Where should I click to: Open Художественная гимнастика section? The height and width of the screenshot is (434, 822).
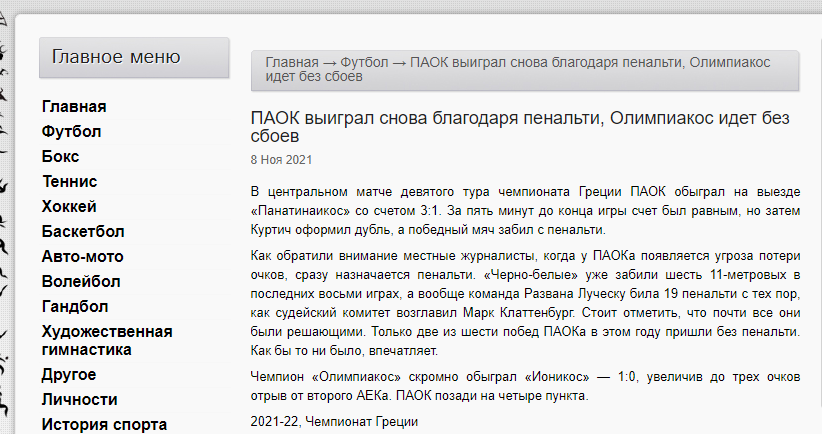point(106,340)
